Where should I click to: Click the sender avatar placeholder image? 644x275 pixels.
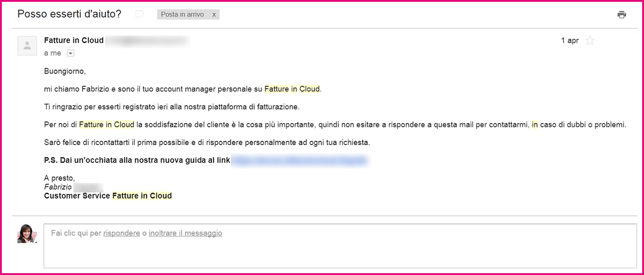[27, 46]
